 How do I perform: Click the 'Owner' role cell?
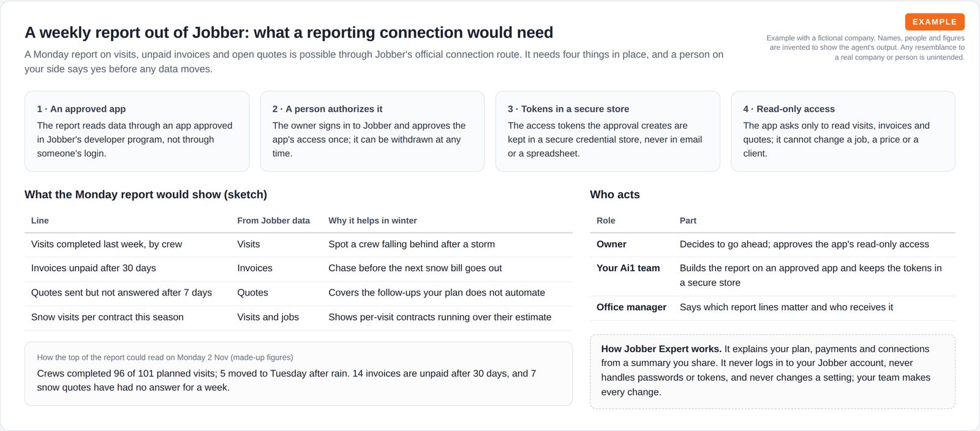[x=611, y=244]
